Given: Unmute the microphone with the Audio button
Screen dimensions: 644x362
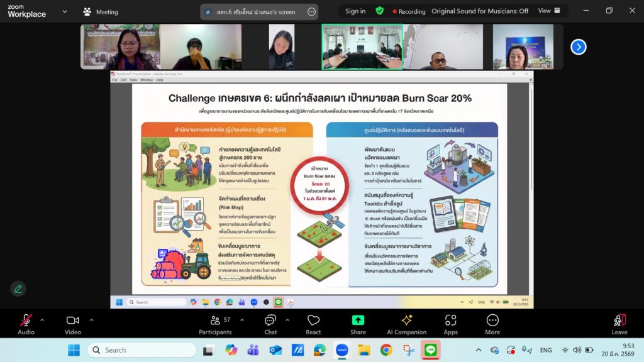Looking at the screenshot, I should coord(26,321).
